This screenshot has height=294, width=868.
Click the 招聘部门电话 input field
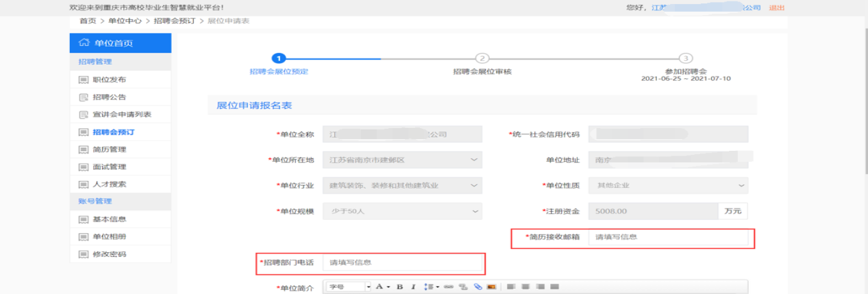pos(403,262)
